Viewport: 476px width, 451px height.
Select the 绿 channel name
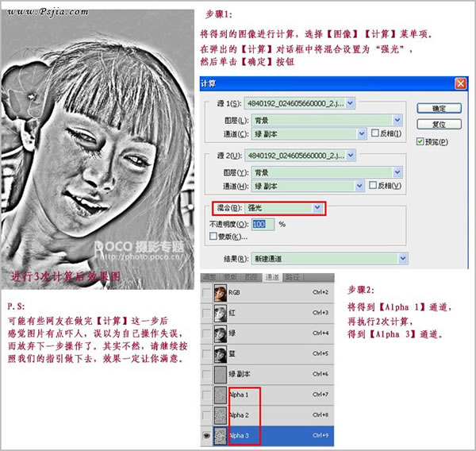(x=232, y=333)
